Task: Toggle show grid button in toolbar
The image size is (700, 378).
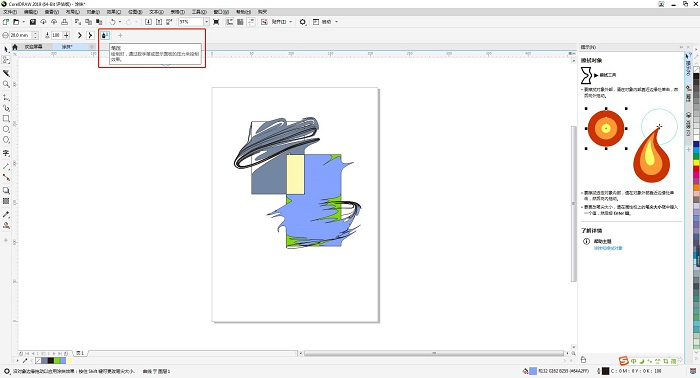Action: coord(240,22)
